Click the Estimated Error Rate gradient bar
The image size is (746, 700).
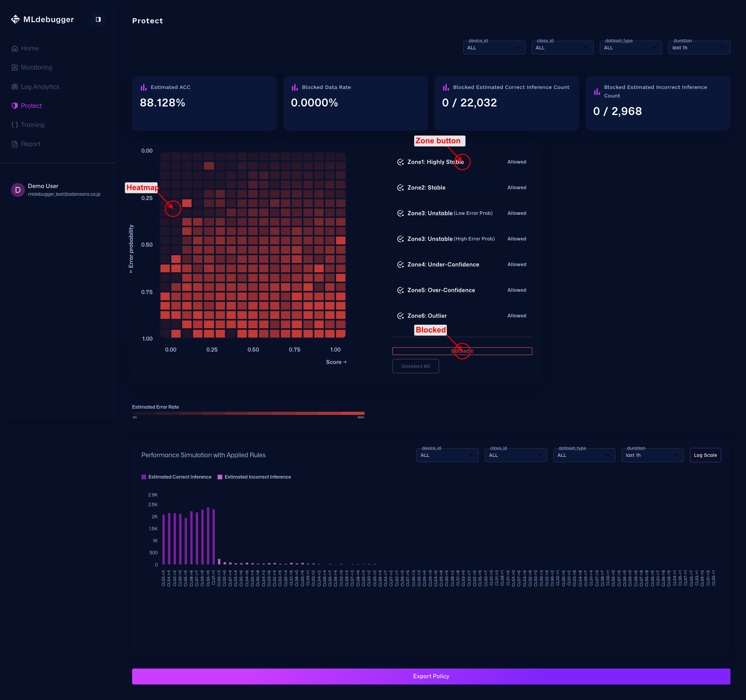pyautogui.click(x=248, y=413)
